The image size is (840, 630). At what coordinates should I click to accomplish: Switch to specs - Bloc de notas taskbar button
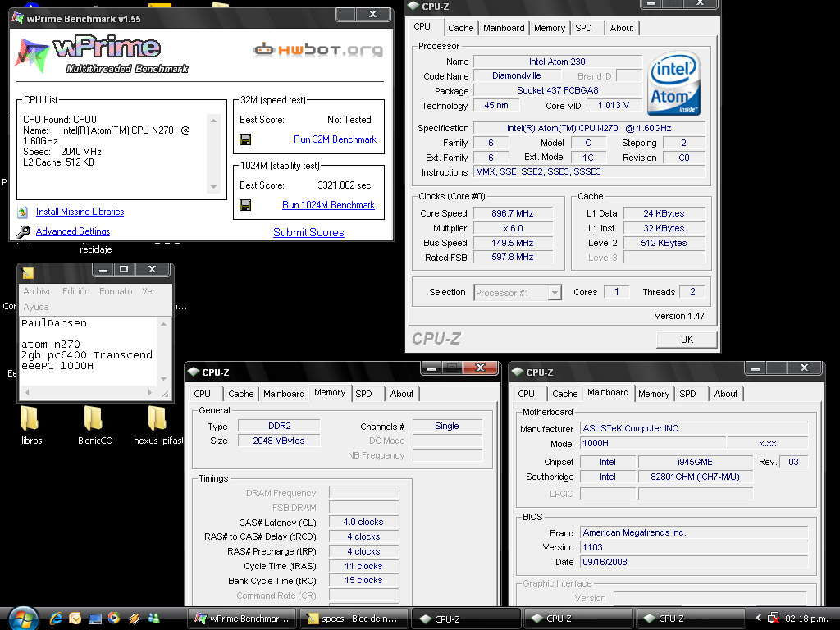354,619
